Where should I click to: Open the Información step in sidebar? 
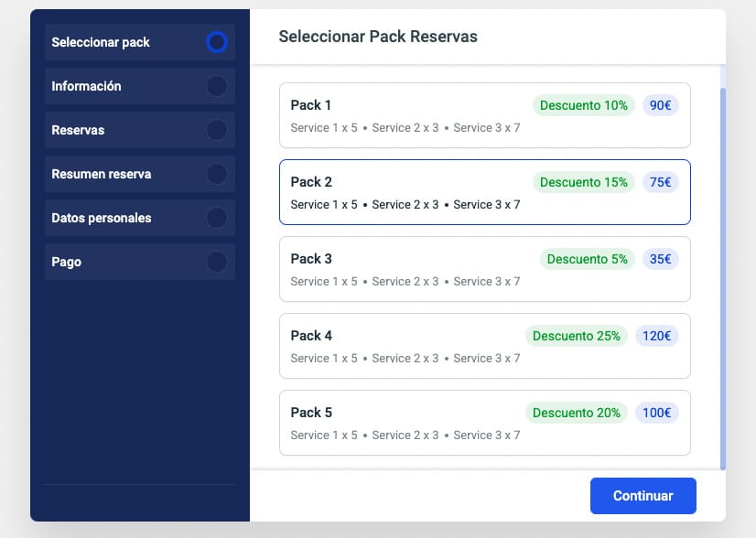tap(87, 86)
